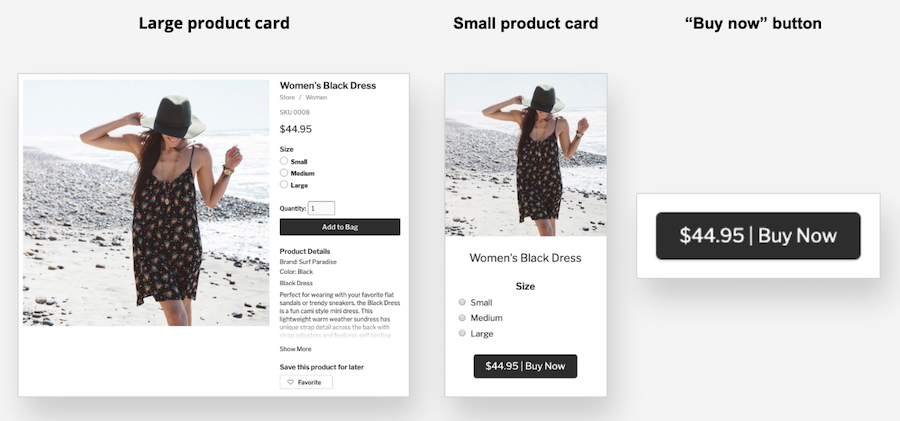
Task: Click Women's Black Dress title in small card
Action: (x=525, y=258)
